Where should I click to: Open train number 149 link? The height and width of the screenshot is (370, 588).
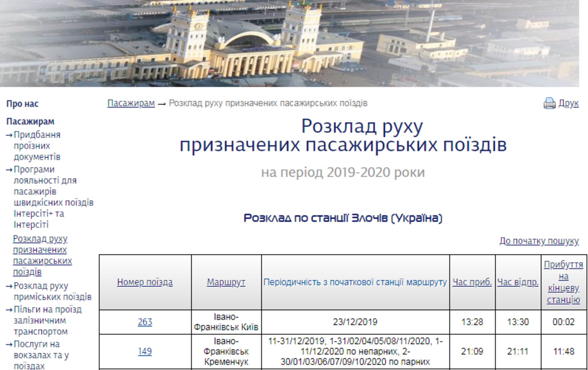[x=145, y=351]
